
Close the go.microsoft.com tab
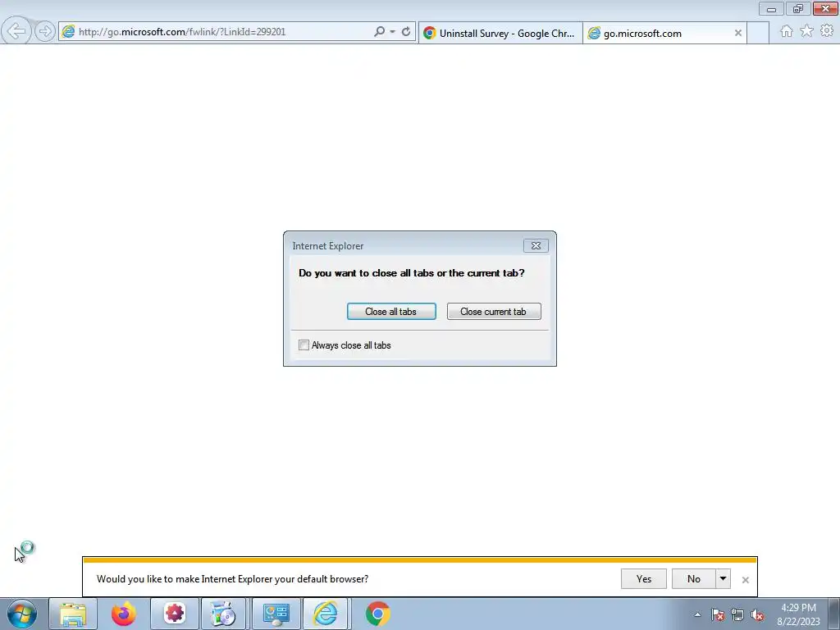point(737,33)
